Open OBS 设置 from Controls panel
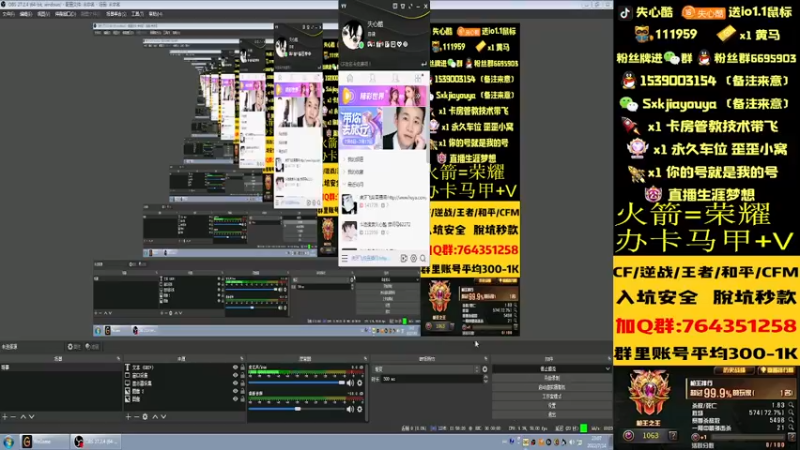This screenshot has width=800, height=450. click(552, 406)
